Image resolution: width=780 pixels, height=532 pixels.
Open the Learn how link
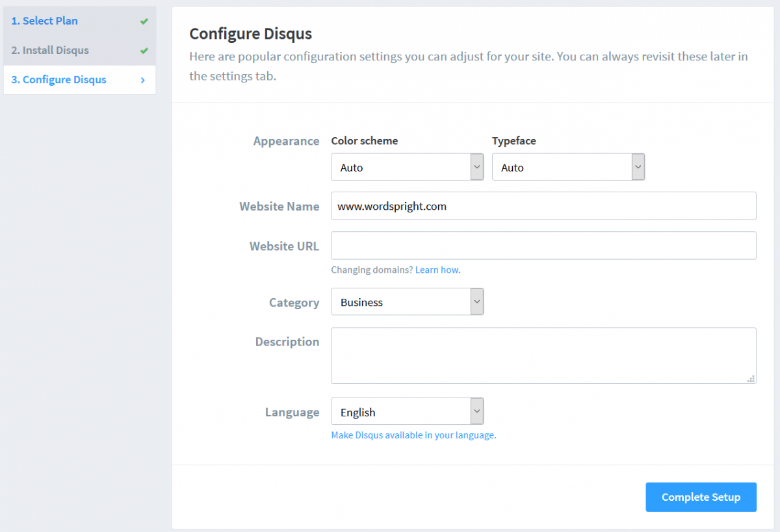(437, 270)
